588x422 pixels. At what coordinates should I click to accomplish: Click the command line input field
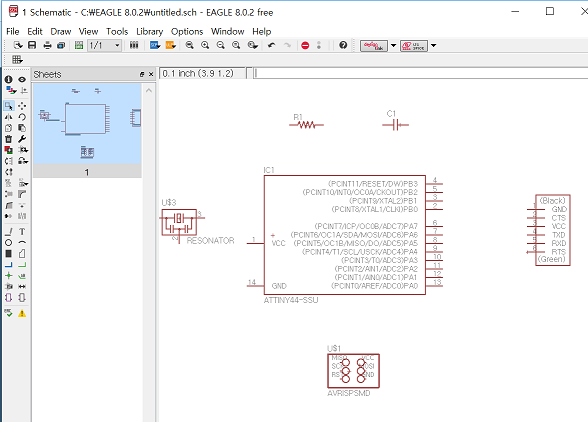(x=420, y=73)
